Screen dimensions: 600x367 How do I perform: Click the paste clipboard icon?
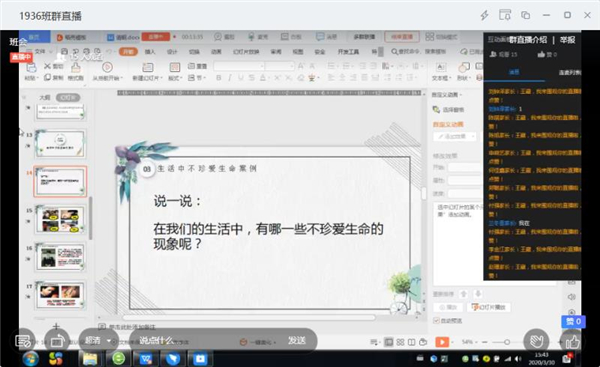(31, 67)
